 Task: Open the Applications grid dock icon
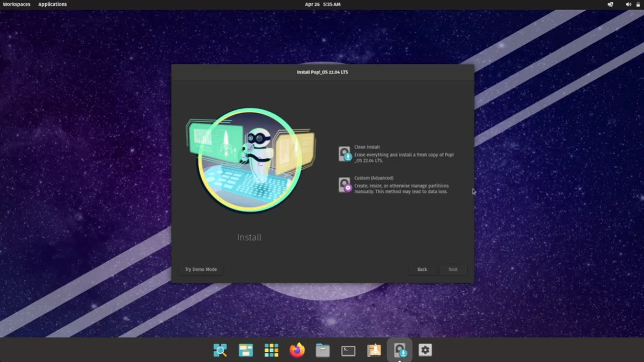point(271,351)
